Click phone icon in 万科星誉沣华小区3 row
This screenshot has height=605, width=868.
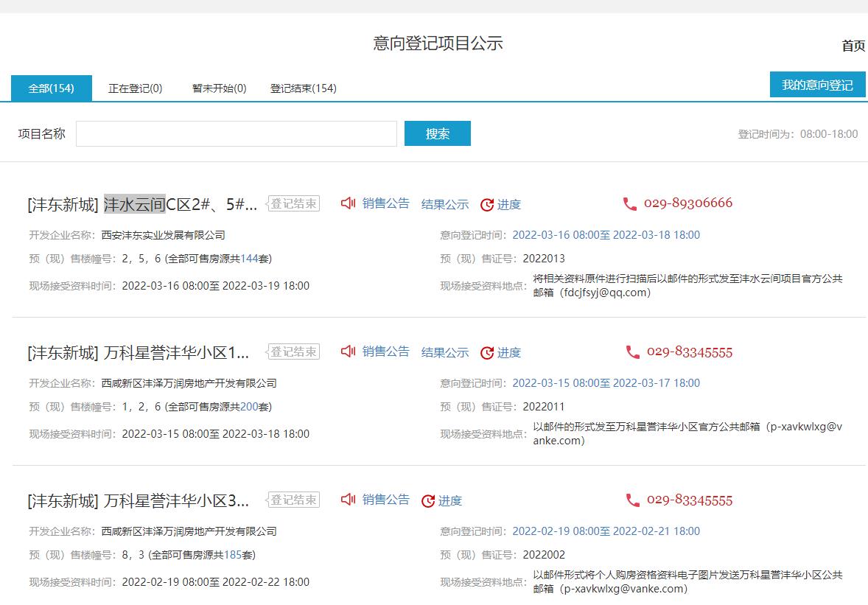[x=632, y=500]
